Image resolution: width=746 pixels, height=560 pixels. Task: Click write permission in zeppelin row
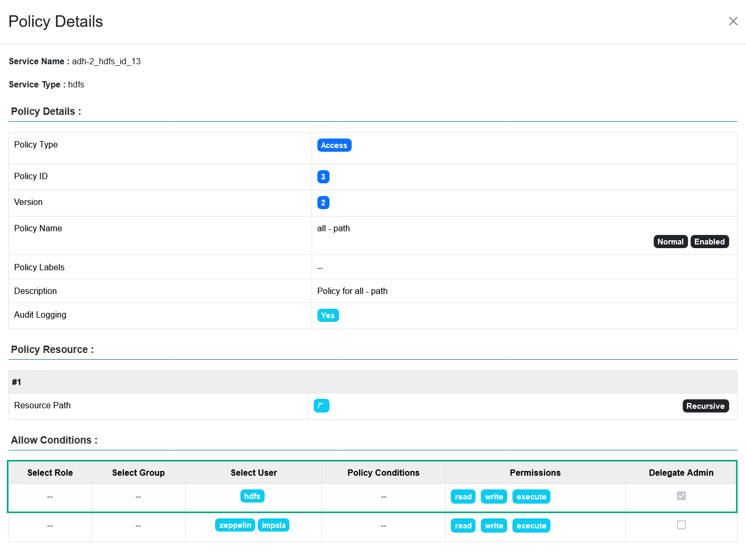[494, 526]
